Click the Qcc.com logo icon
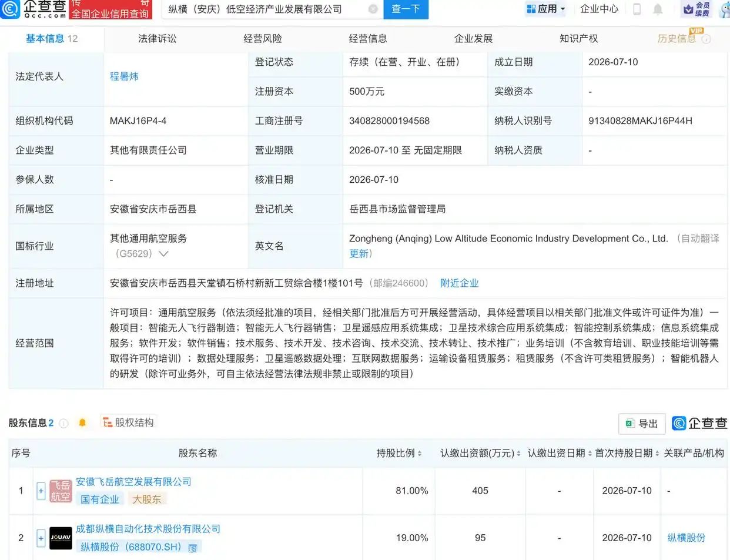730x560 pixels. (10, 8)
